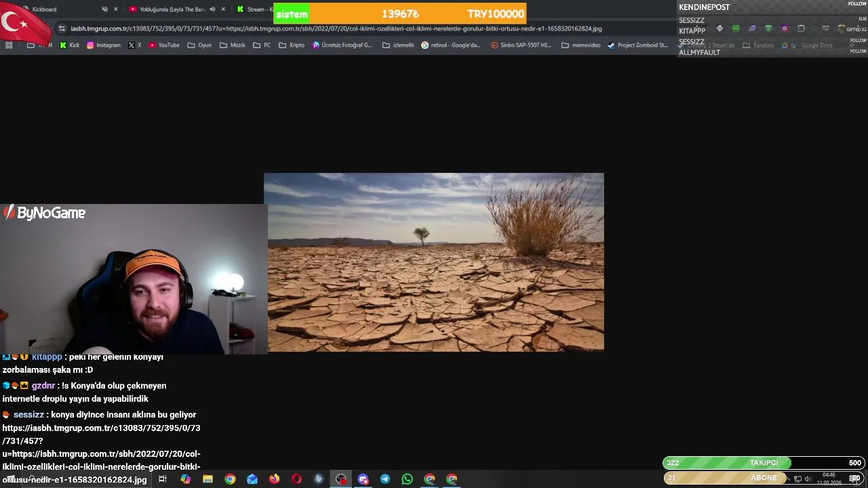Screen dimensions: 868x488
Task: Click the ByNoGame webcam overlay
Action: pos(134,279)
